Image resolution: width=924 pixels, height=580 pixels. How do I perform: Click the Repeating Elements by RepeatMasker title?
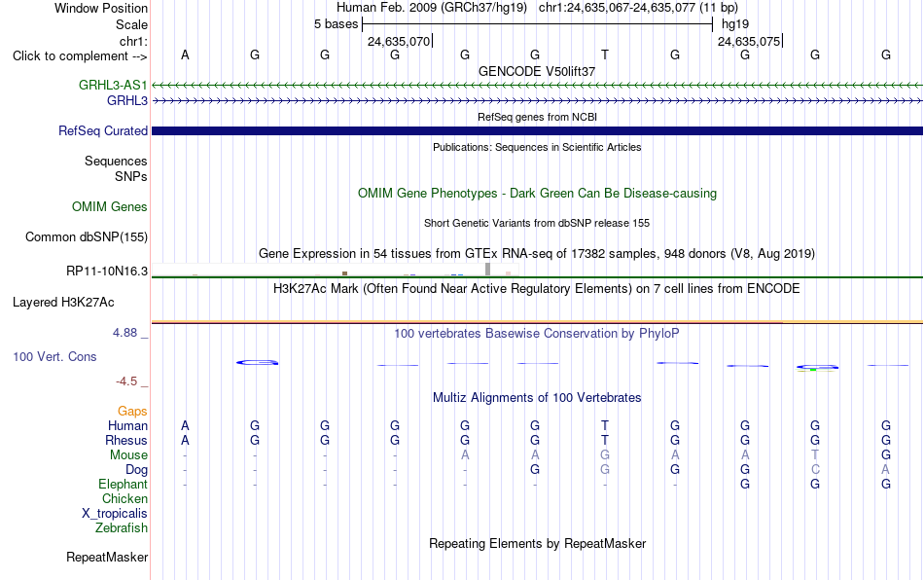point(537,543)
